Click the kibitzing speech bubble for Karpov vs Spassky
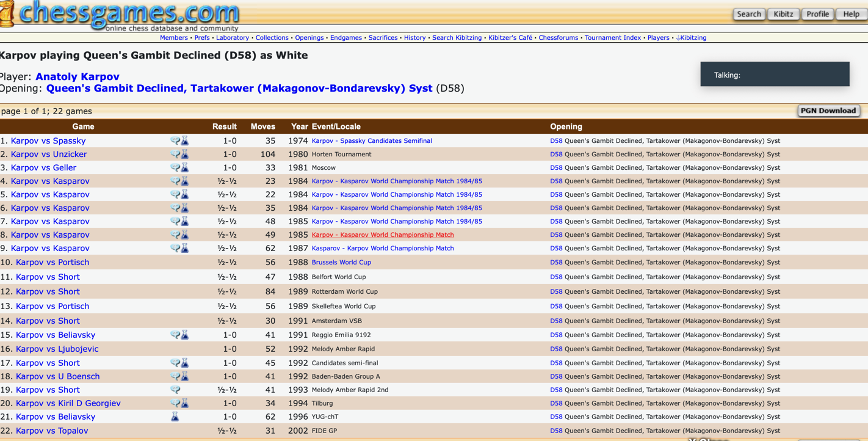Image resolution: width=868 pixels, height=441 pixels. [175, 140]
